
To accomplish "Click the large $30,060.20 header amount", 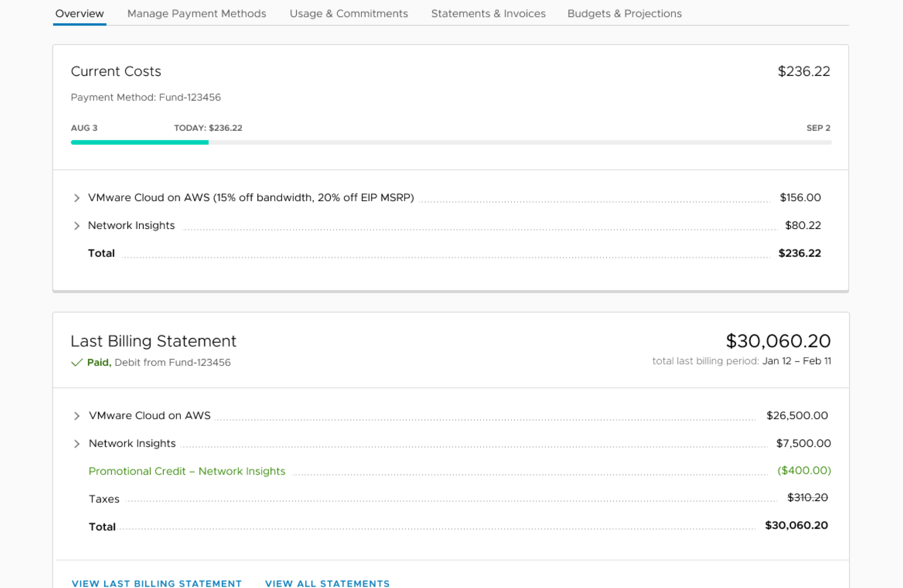I will [x=778, y=341].
